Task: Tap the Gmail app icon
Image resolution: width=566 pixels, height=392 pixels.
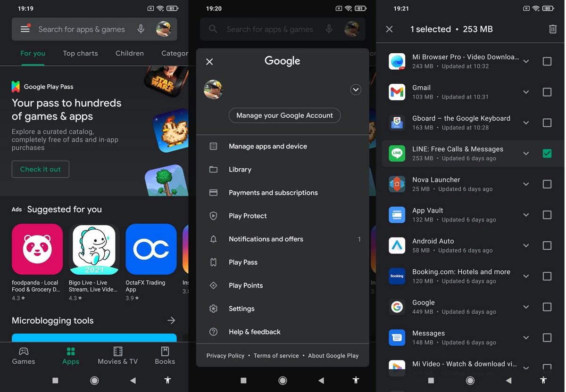Action: [397, 92]
